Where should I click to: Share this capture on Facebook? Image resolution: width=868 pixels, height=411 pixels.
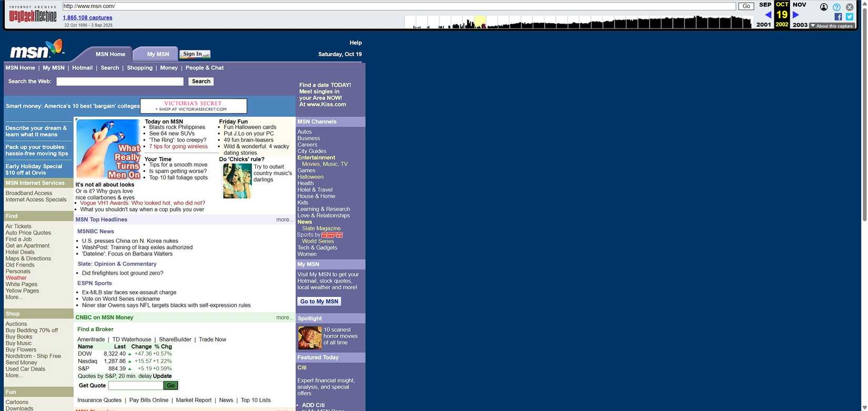point(838,17)
